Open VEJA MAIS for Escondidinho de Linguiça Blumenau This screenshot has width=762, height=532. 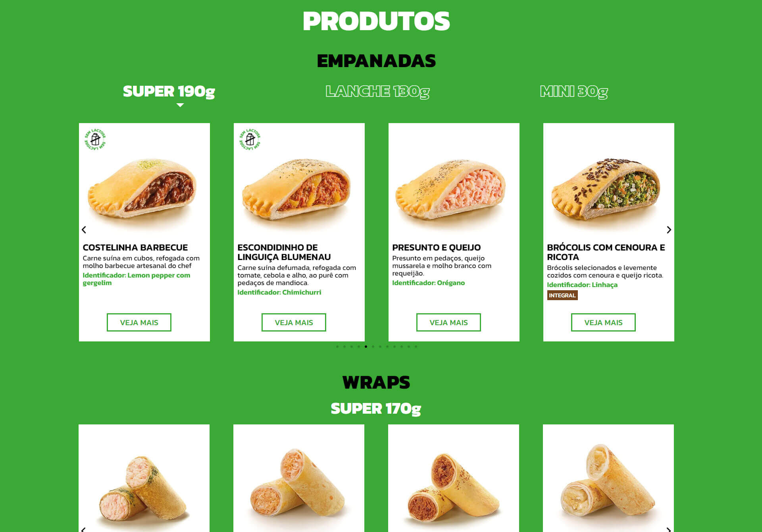tap(294, 322)
